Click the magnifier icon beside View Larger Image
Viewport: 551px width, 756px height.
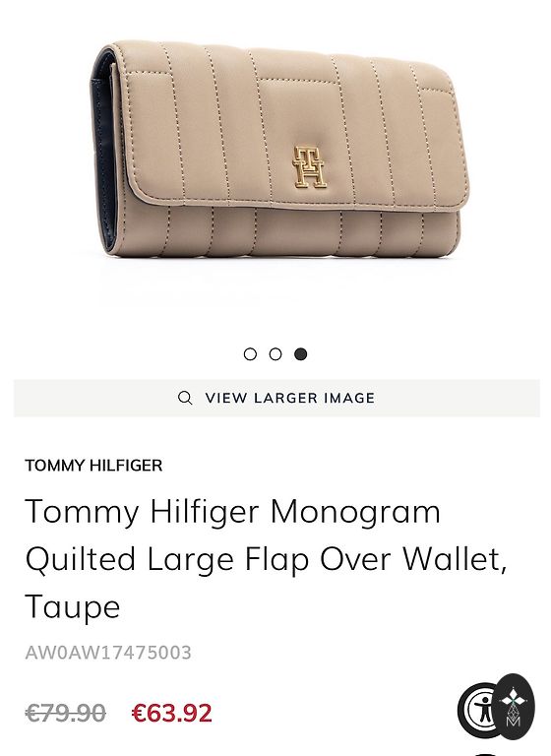click(185, 398)
